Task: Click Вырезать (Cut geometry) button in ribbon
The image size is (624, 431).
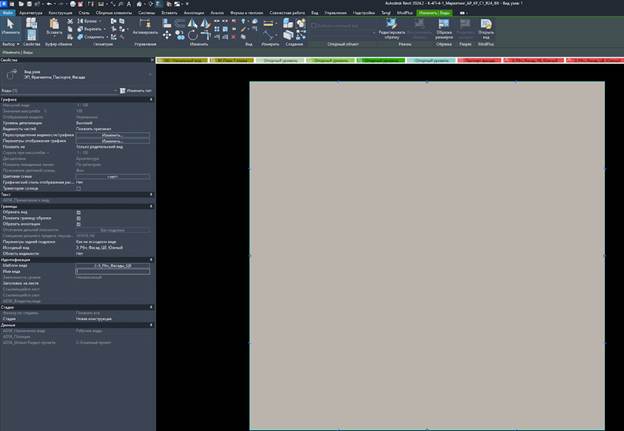Action: coord(90,29)
